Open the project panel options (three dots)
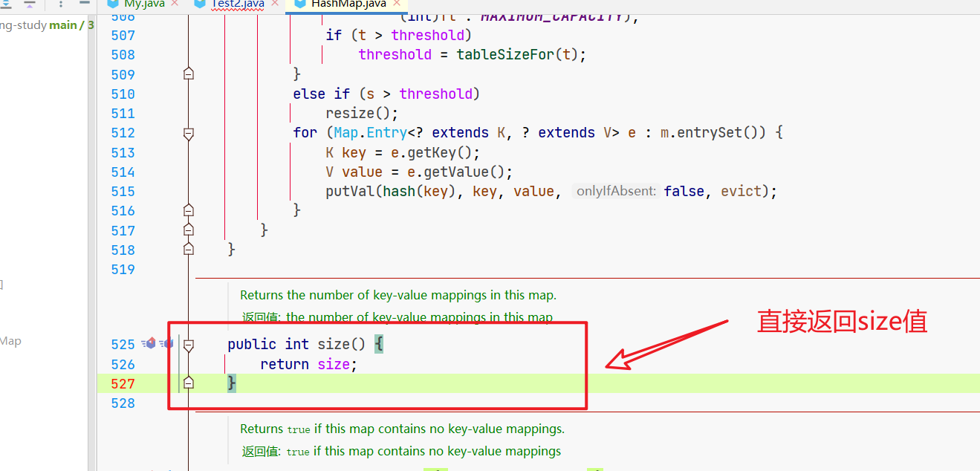Screen dimensions: 980x471 pos(60,4)
